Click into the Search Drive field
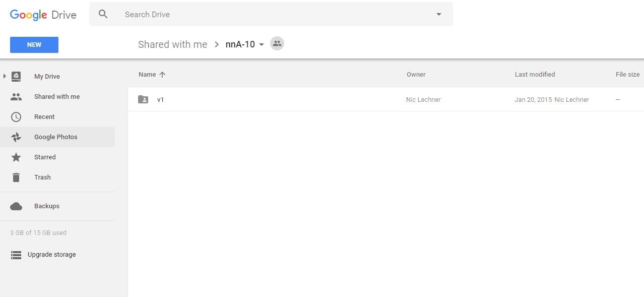This screenshot has height=297, width=644. (x=272, y=14)
